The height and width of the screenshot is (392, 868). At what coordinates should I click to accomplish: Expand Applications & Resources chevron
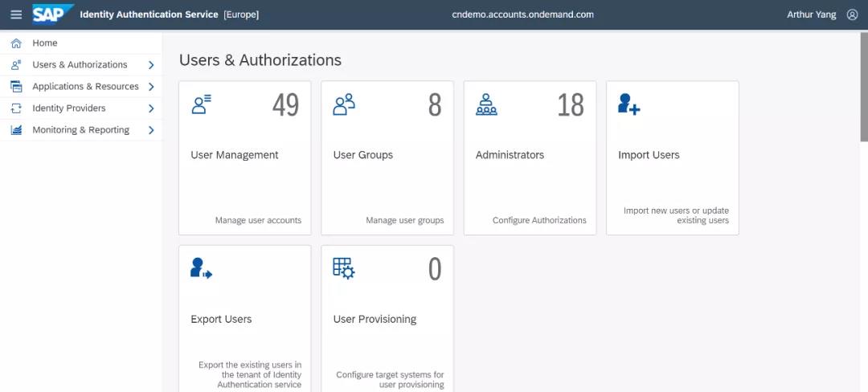click(x=151, y=87)
